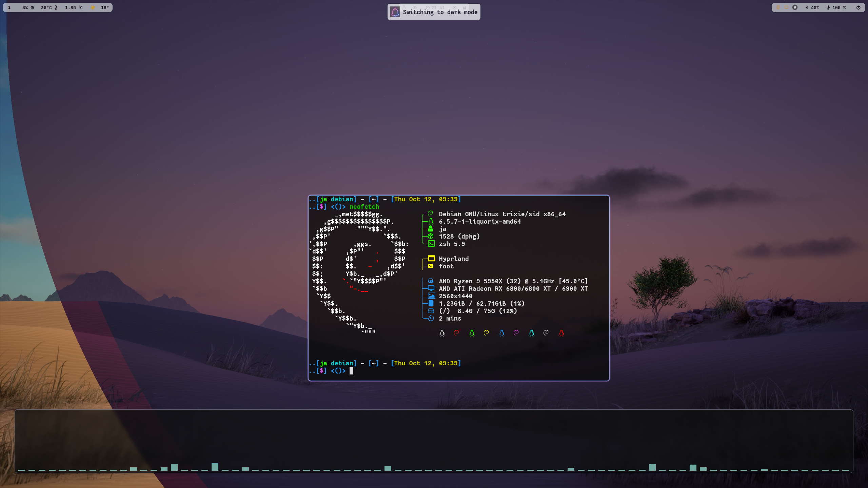Click the red Debian swirl color icon

point(456,333)
